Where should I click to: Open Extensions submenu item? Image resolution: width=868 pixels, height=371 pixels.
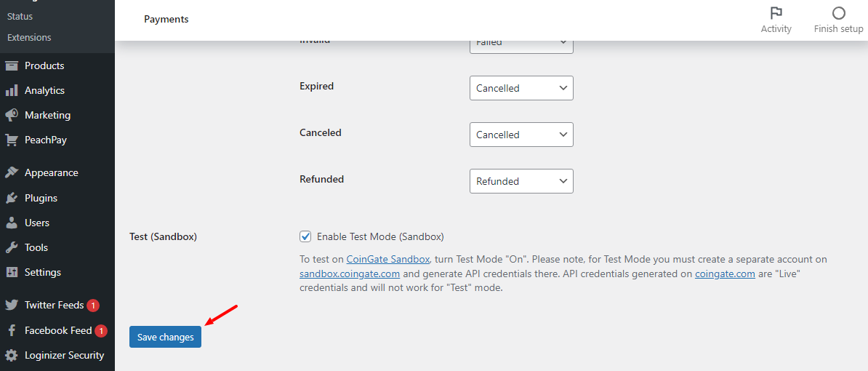coord(29,37)
